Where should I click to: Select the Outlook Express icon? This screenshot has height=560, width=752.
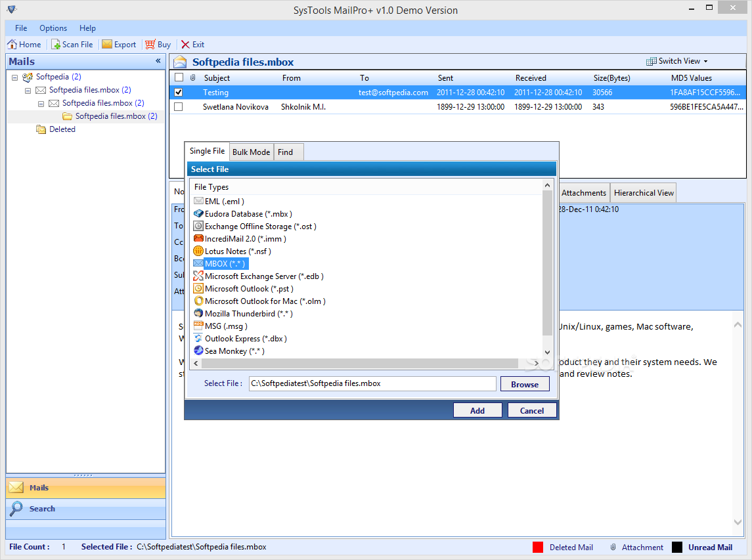point(198,338)
